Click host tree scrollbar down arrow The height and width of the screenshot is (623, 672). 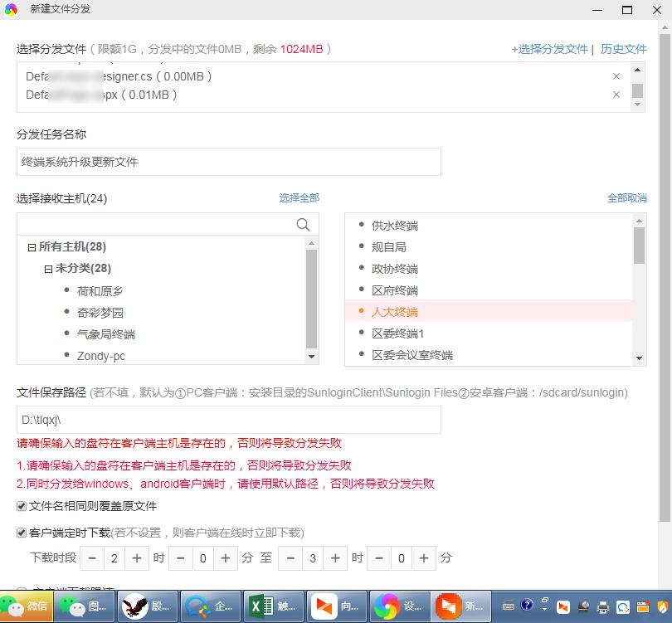coord(312,357)
